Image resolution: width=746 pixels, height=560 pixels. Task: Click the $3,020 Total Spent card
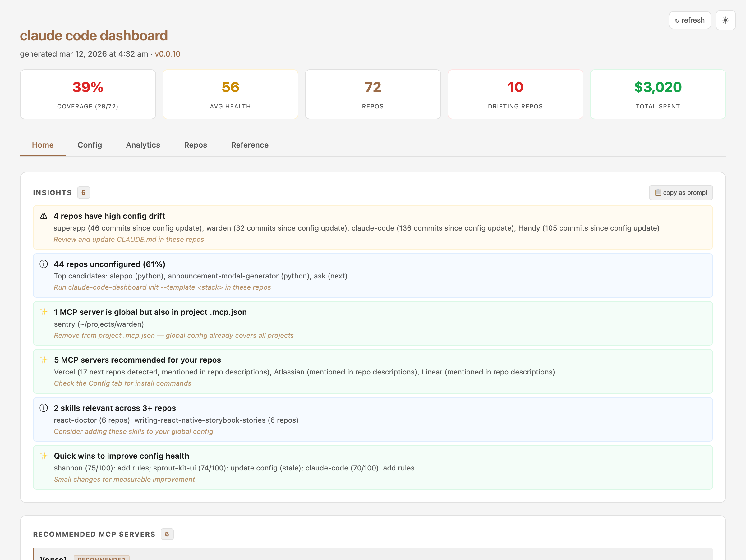(x=658, y=94)
